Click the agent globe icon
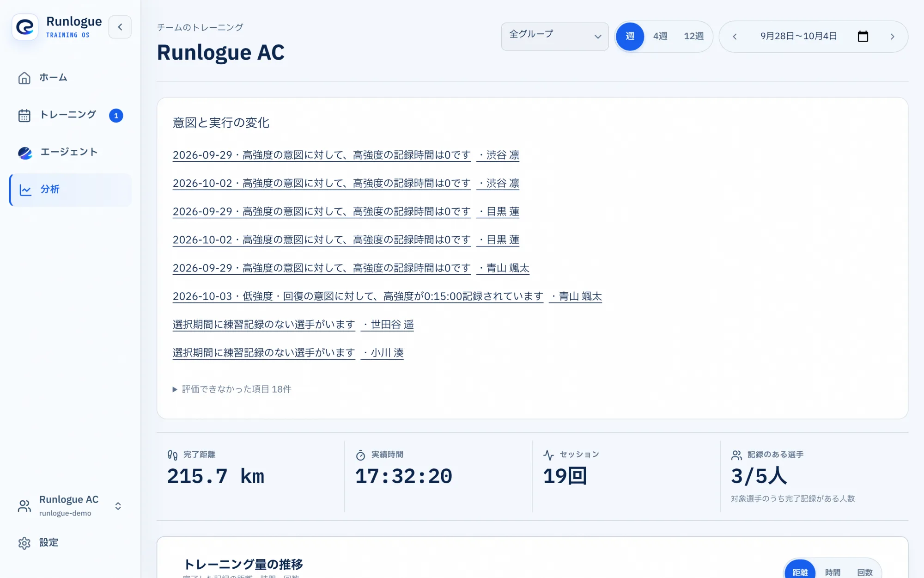Screen dimensions: 924x578 25,153
